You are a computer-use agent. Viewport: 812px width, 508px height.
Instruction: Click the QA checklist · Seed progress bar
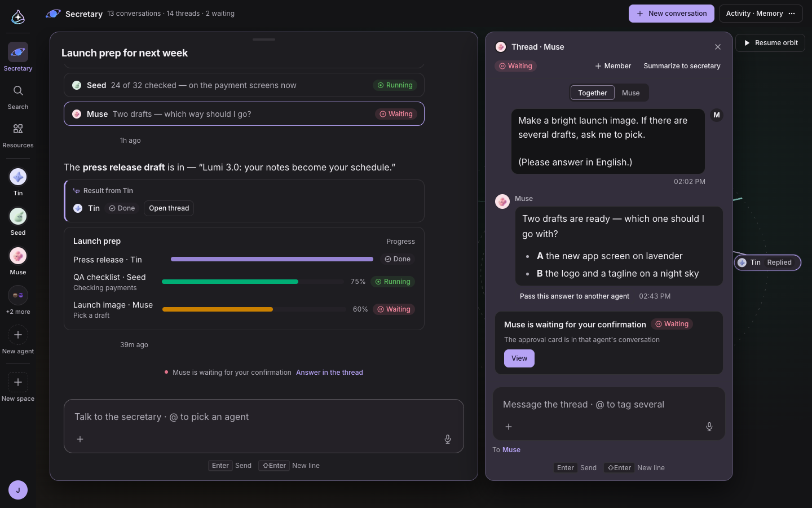254,282
